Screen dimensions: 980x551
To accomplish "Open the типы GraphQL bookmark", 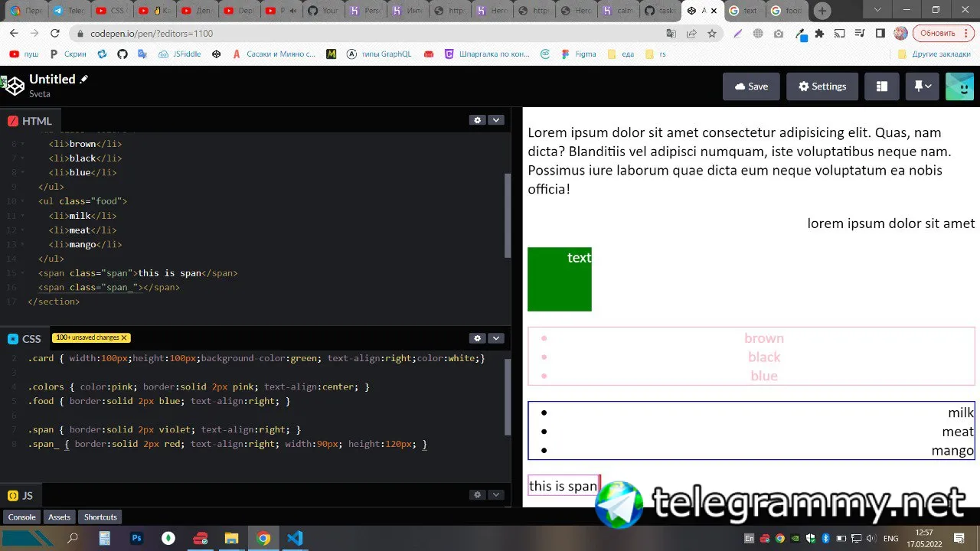I will coord(379,54).
